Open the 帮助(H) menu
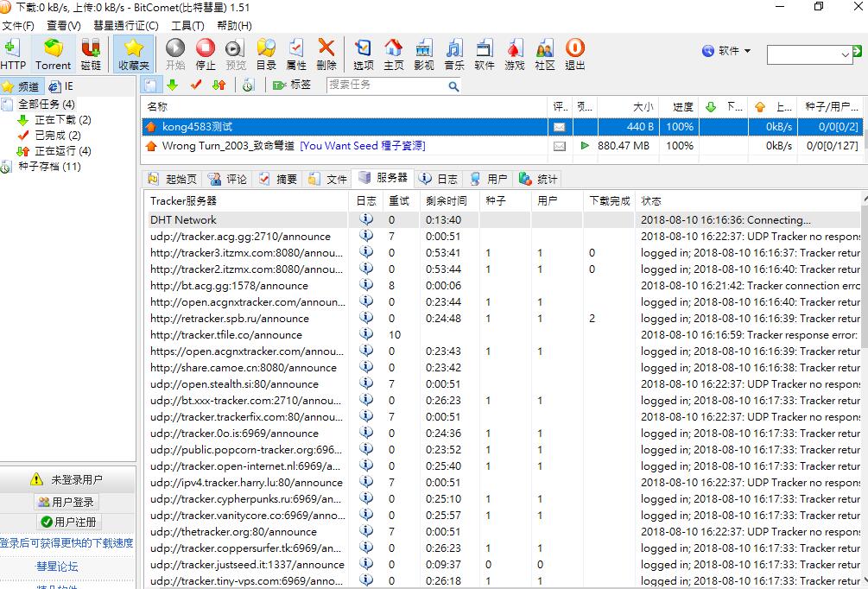 [x=234, y=25]
